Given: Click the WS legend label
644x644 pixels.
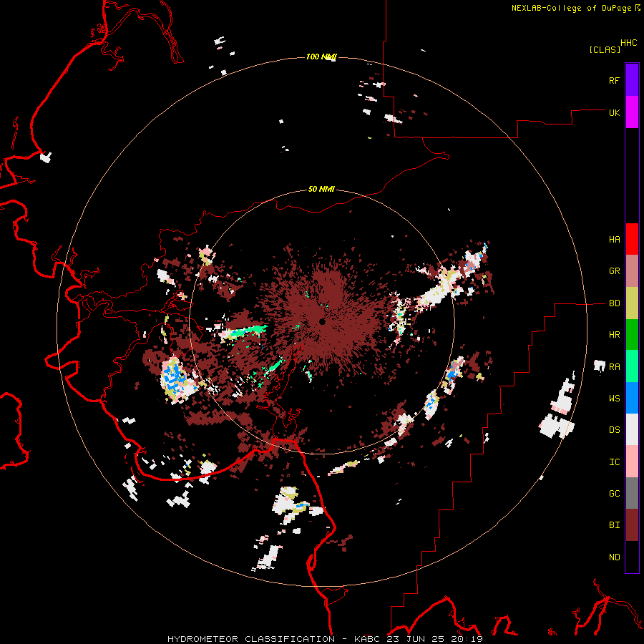Looking at the screenshot, I should point(614,399).
